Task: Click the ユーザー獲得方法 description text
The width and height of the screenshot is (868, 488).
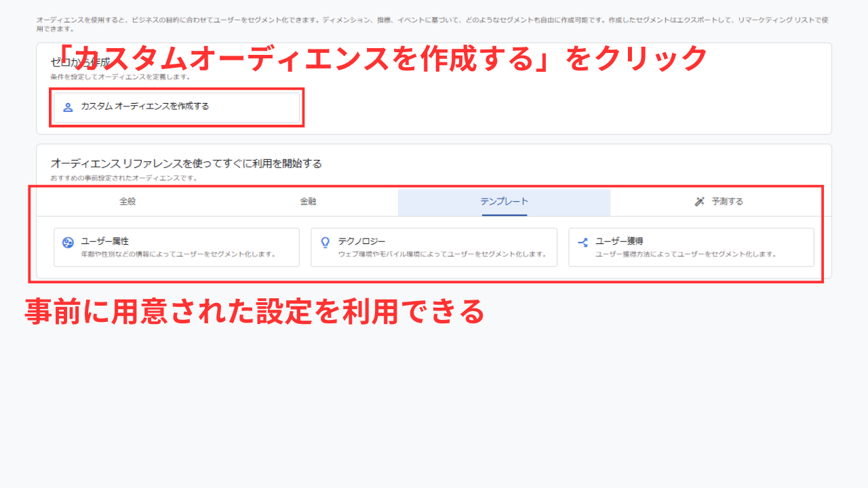Action: [x=686, y=255]
